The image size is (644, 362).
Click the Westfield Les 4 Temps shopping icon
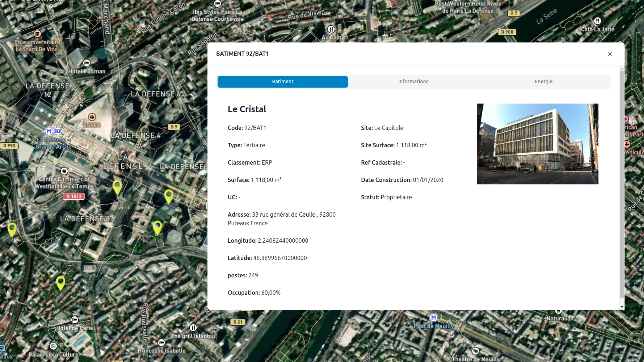click(x=64, y=171)
